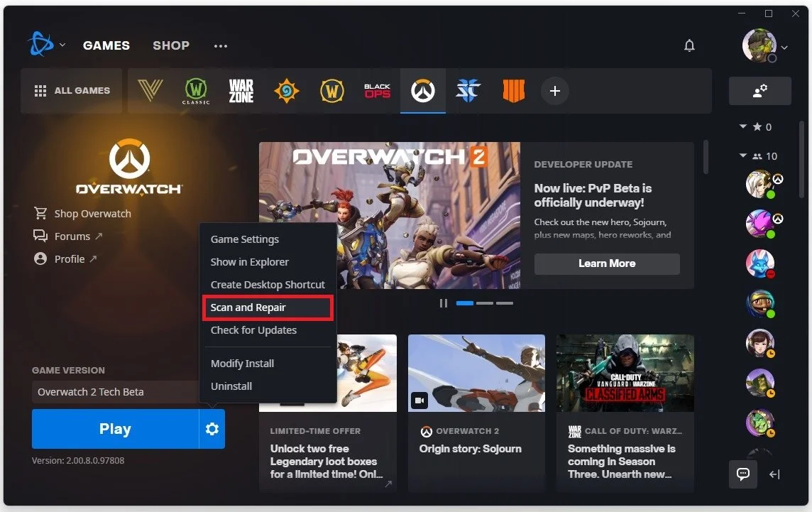
Task: Open the Overwatch 2 banner image
Action: pyautogui.click(x=390, y=215)
